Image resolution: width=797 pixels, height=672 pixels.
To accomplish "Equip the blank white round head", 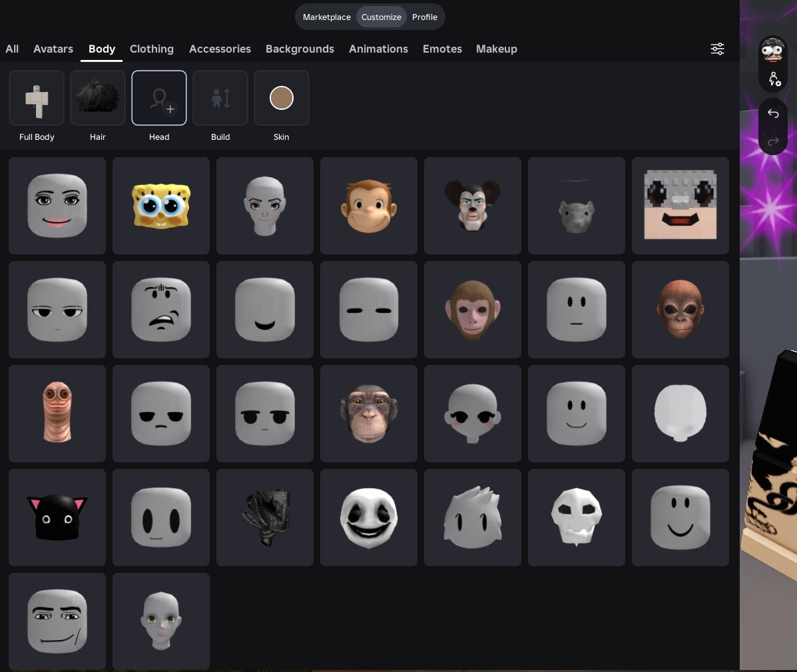I will click(x=680, y=414).
